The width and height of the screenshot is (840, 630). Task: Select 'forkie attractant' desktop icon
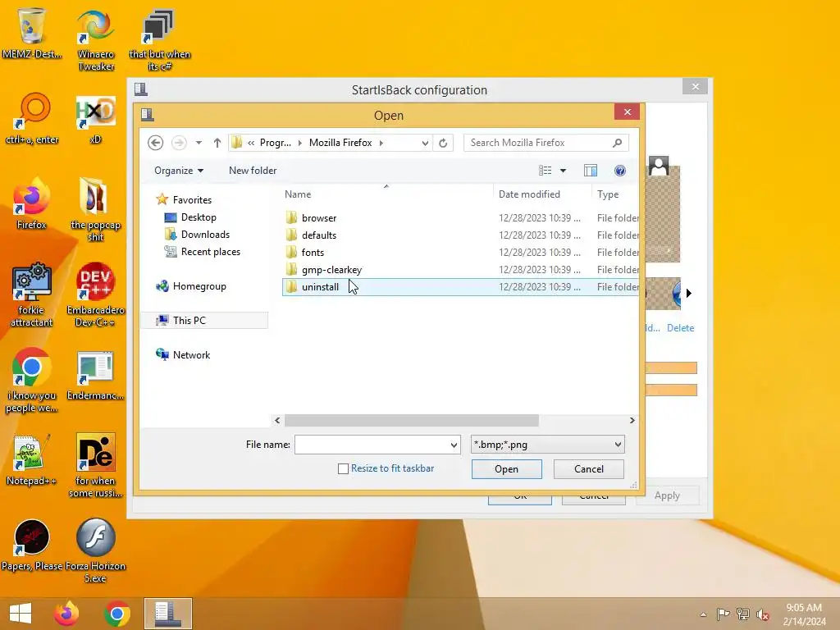click(x=32, y=294)
